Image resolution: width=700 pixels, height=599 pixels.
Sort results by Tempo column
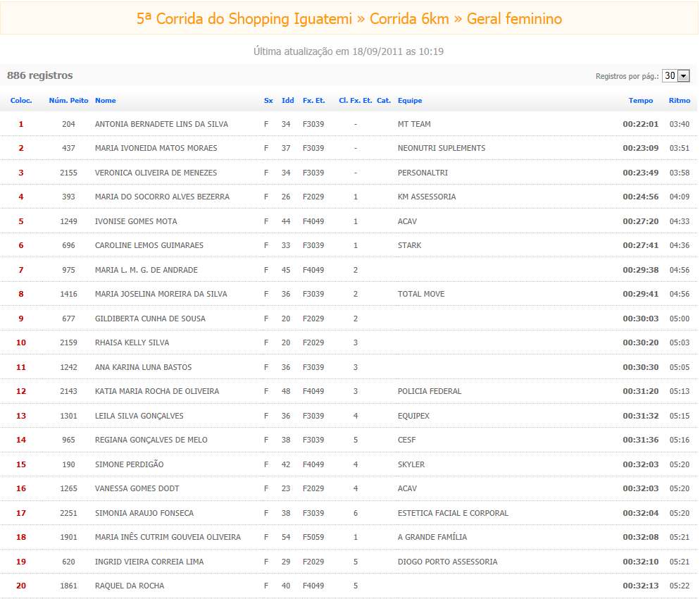click(640, 101)
